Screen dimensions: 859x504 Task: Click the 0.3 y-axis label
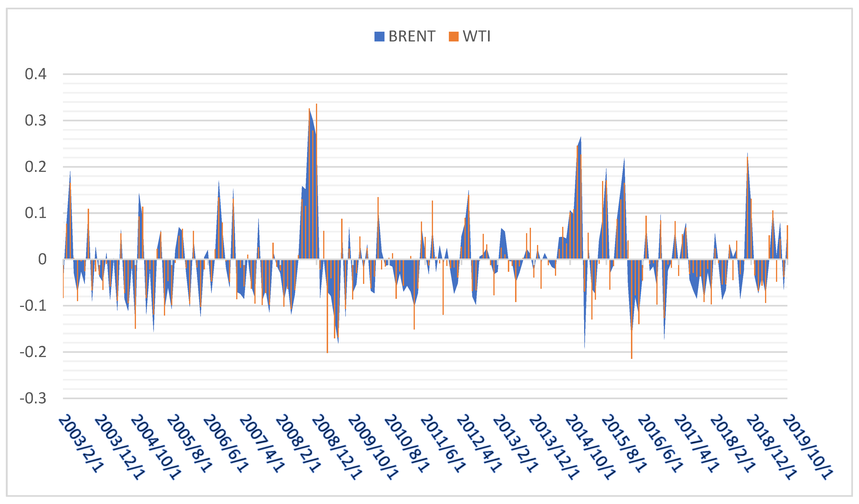click(x=35, y=121)
